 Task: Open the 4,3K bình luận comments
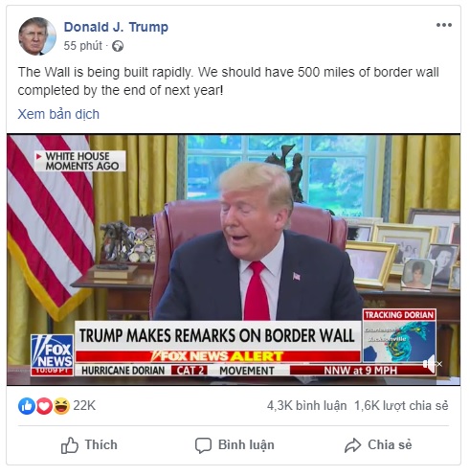(306, 406)
